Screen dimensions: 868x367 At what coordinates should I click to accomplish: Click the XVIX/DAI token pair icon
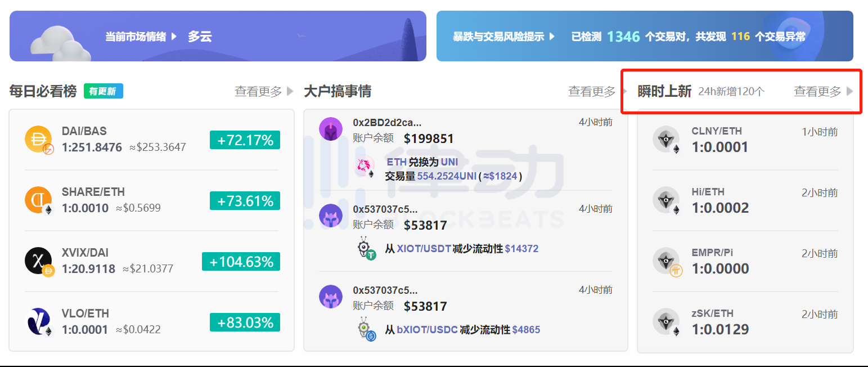click(x=39, y=262)
